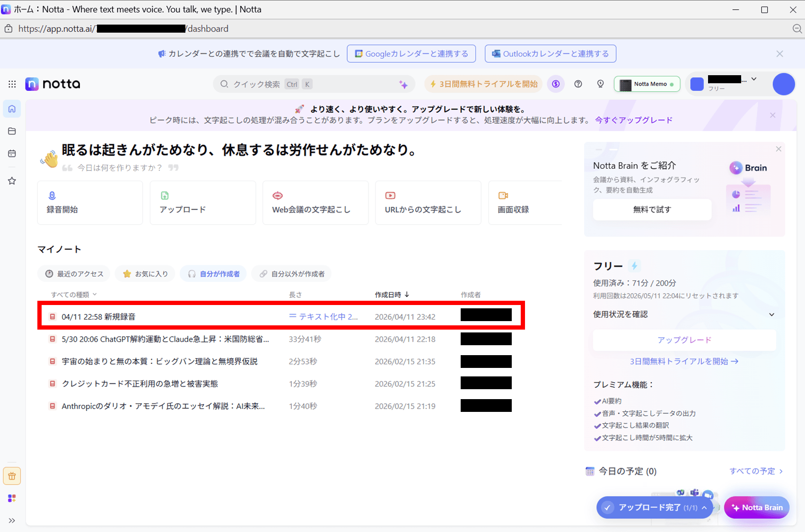The image size is (805, 532).
Task: Expand the sidebar with double chevron
Action: tap(12, 521)
